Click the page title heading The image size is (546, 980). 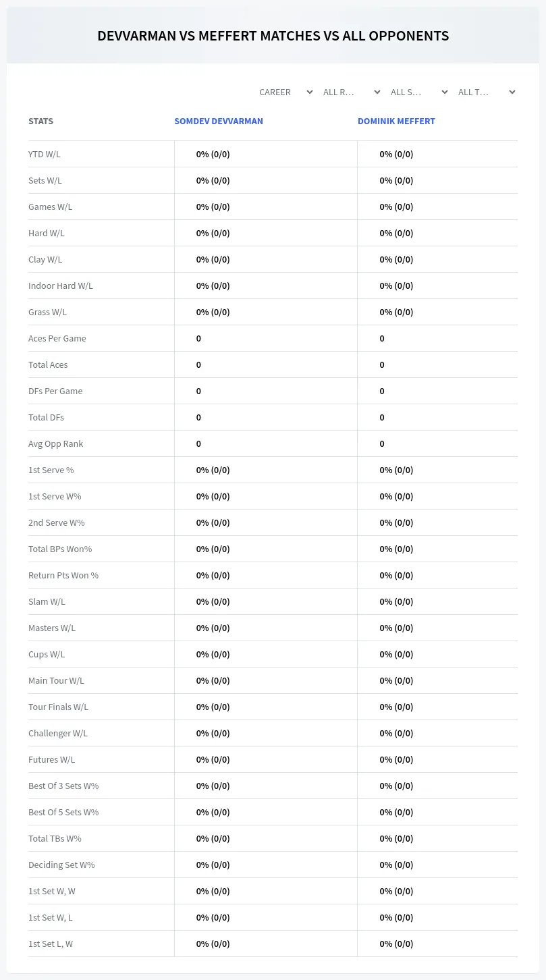click(x=273, y=36)
